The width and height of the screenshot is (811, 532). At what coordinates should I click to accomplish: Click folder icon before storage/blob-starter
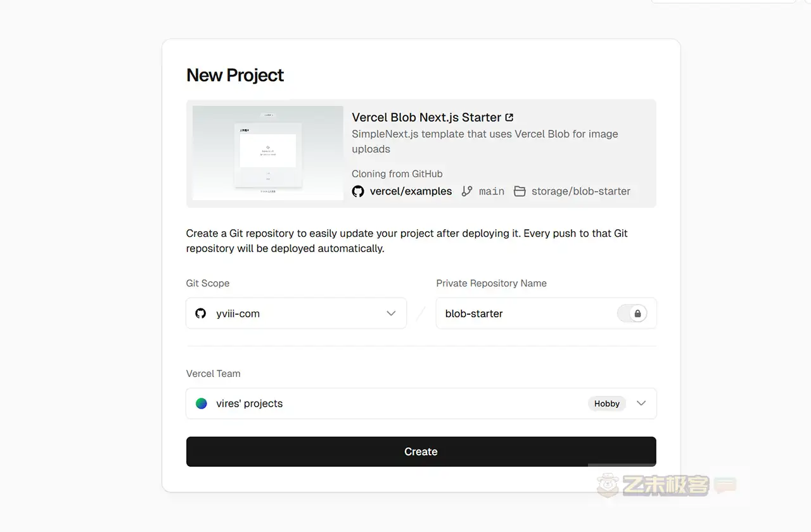click(x=520, y=191)
